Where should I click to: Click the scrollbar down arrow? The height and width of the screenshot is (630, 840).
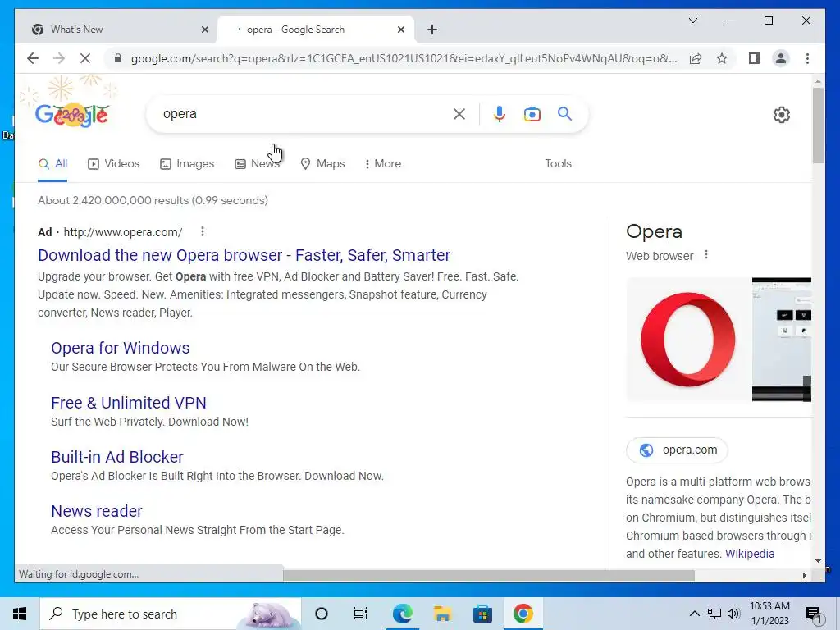coord(818,561)
